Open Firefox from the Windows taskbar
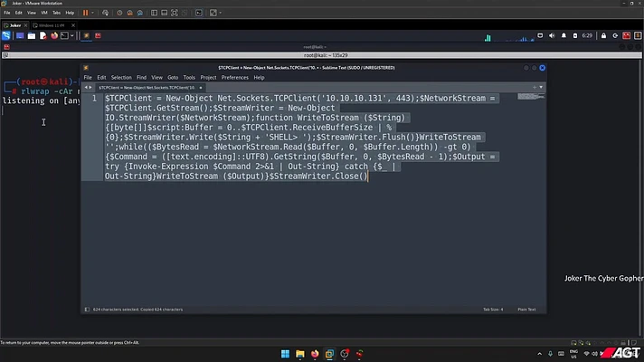The image size is (644, 362). [x=315, y=354]
